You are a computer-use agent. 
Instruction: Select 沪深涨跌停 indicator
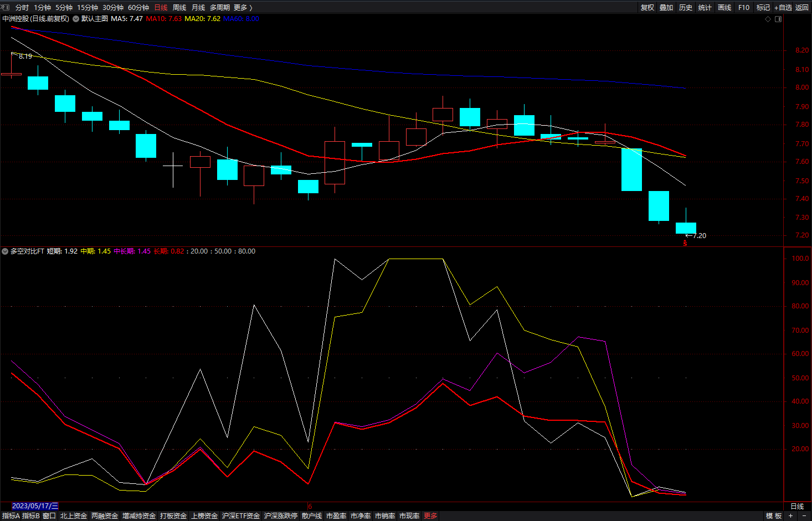(281, 516)
